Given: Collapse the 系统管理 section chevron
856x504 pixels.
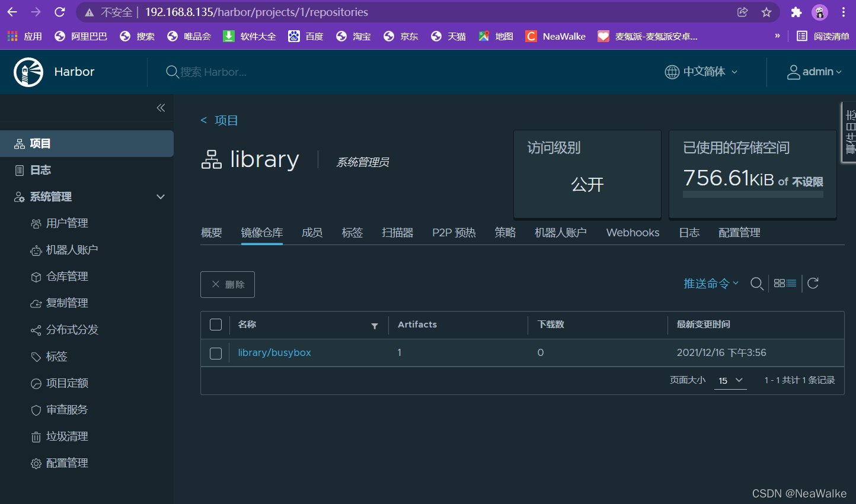Looking at the screenshot, I should 160,196.
